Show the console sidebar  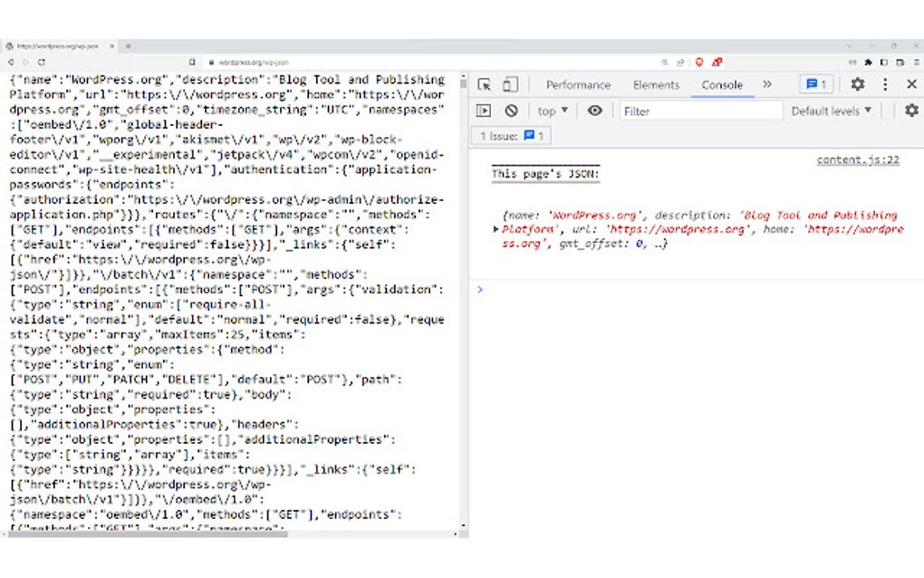pyautogui.click(x=484, y=111)
